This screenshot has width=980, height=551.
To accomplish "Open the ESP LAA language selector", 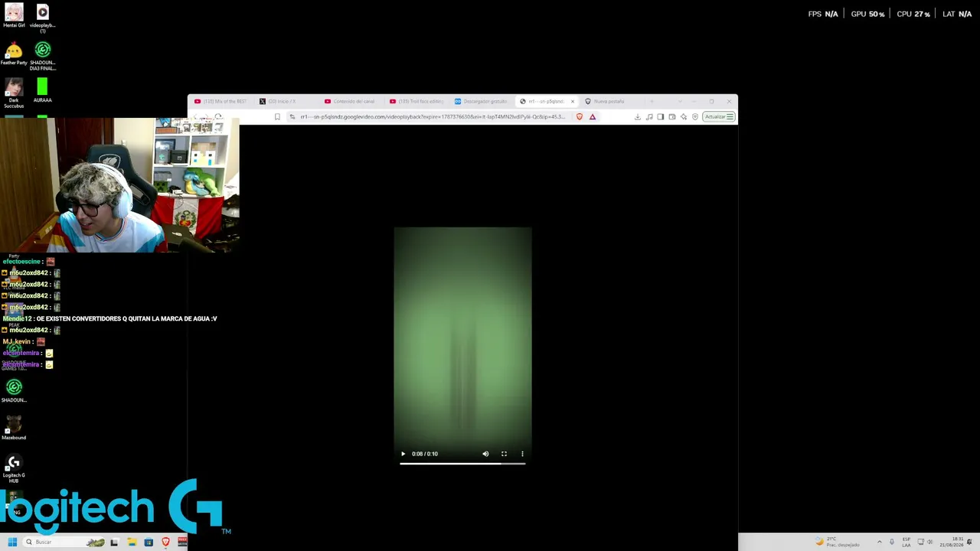I will pos(907,542).
